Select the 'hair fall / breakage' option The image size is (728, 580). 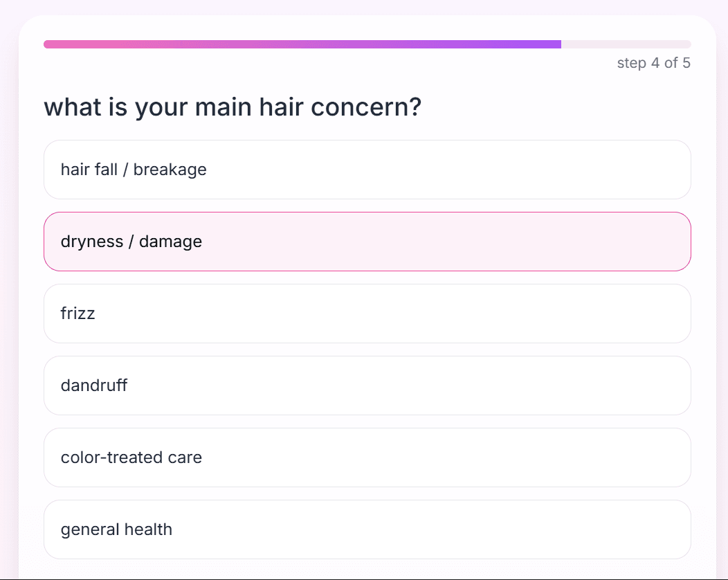(367, 170)
